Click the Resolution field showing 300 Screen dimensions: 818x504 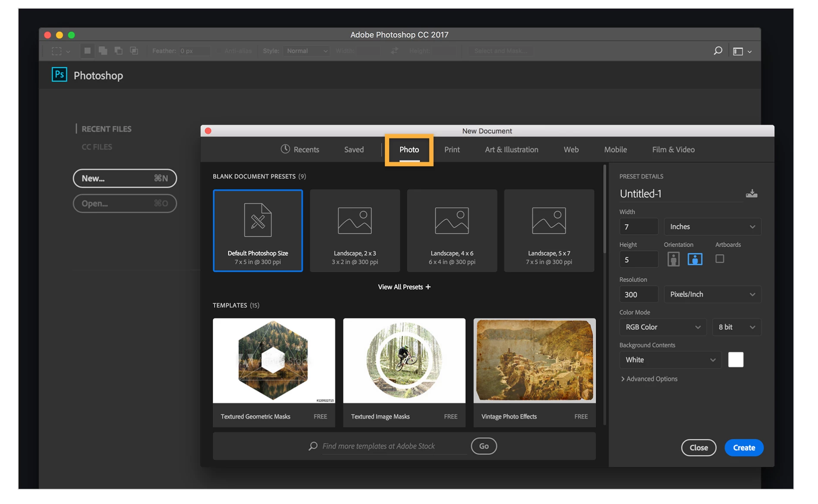point(639,294)
